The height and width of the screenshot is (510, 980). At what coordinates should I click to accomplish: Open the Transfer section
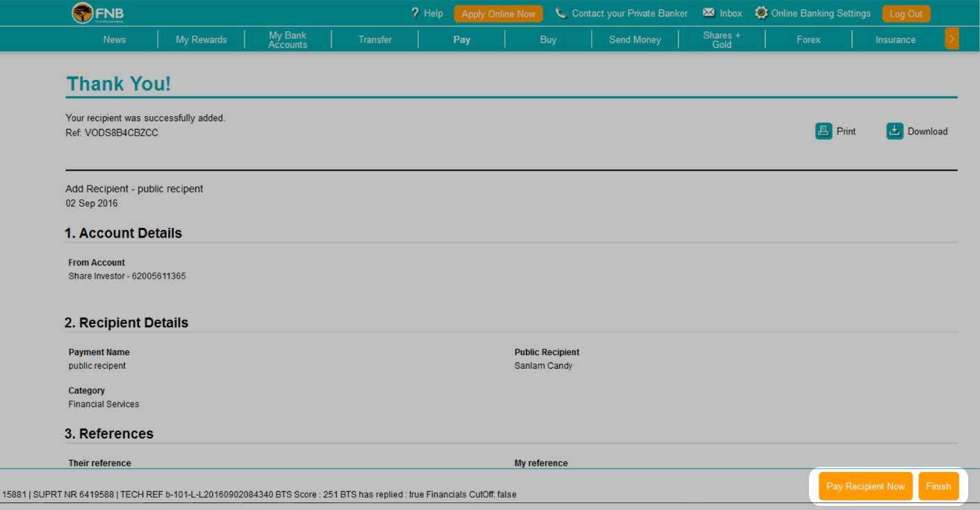375,40
